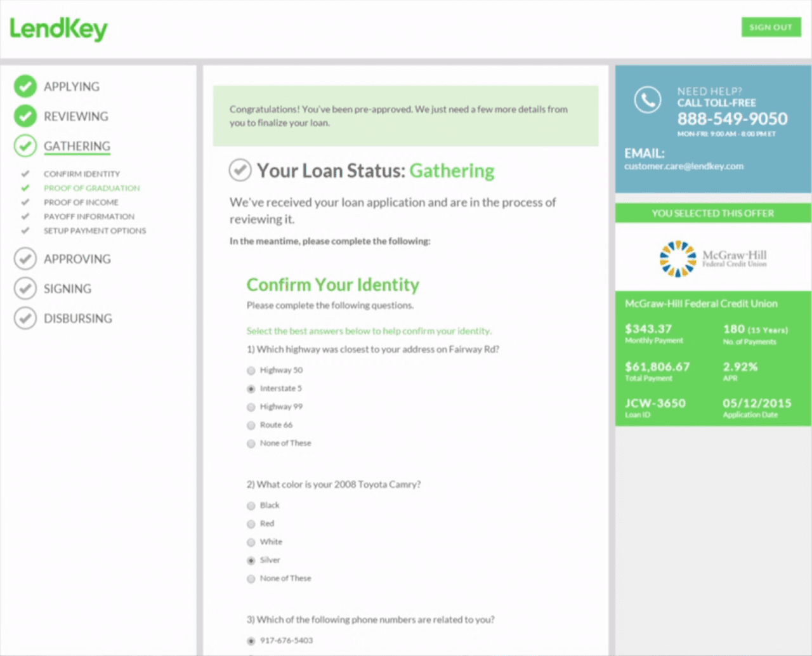Select White as Camry color
Viewport: 812px width, 656px height.
pyautogui.click(x=251, y=542)
